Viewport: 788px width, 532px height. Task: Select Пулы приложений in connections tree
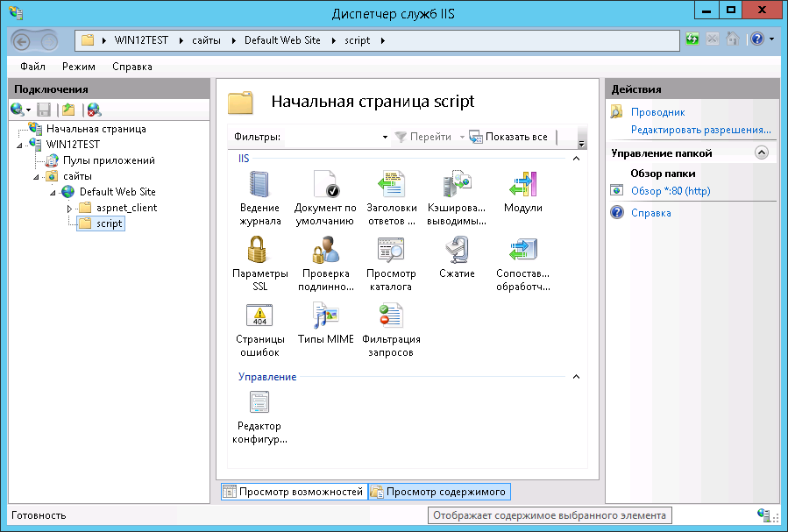(109, 160)
